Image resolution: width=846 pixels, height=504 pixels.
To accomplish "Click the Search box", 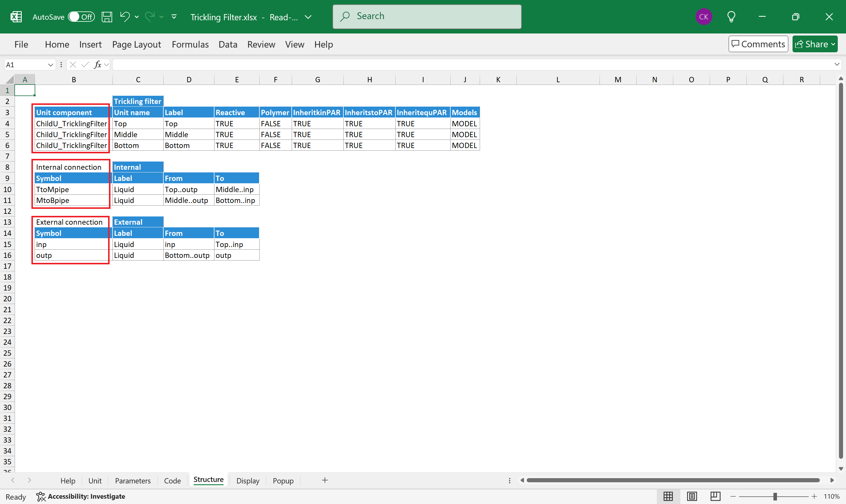I will click(x=427, y=17).
